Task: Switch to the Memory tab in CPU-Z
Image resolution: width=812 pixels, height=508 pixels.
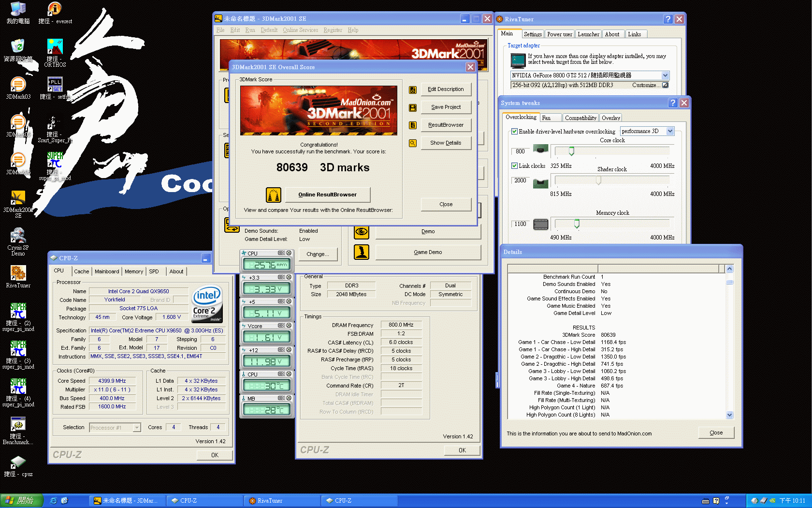Action: point(134,271)
